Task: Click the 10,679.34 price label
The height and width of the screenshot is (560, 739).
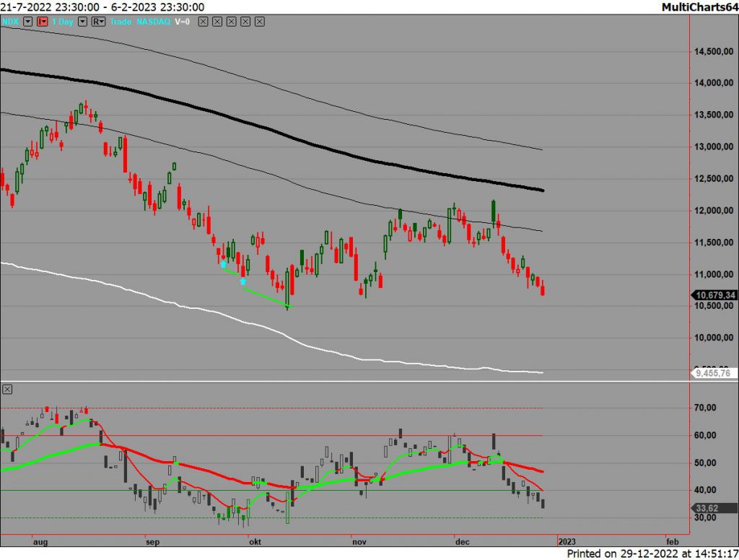Action: [715, 296]
